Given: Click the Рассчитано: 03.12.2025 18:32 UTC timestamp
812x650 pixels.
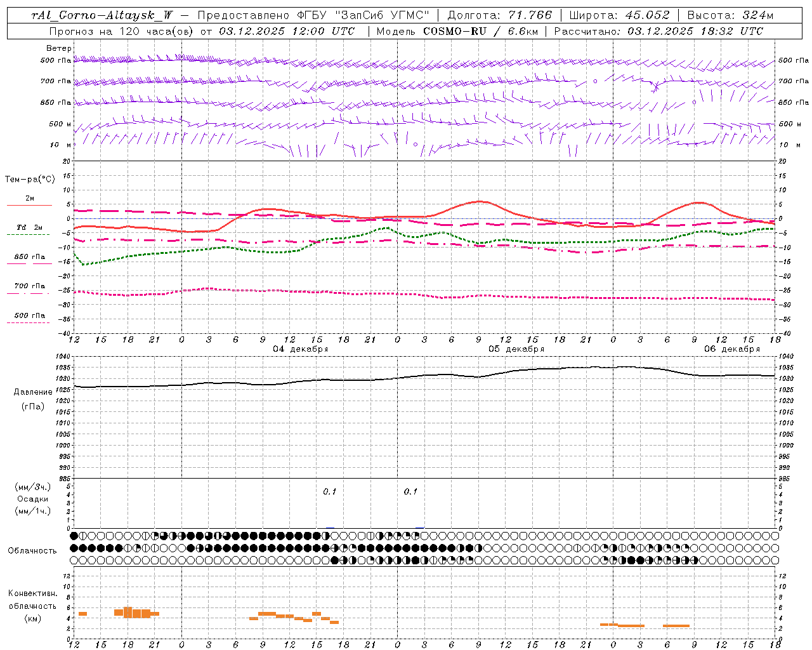Looking at the screenshot, I should 658,31.
